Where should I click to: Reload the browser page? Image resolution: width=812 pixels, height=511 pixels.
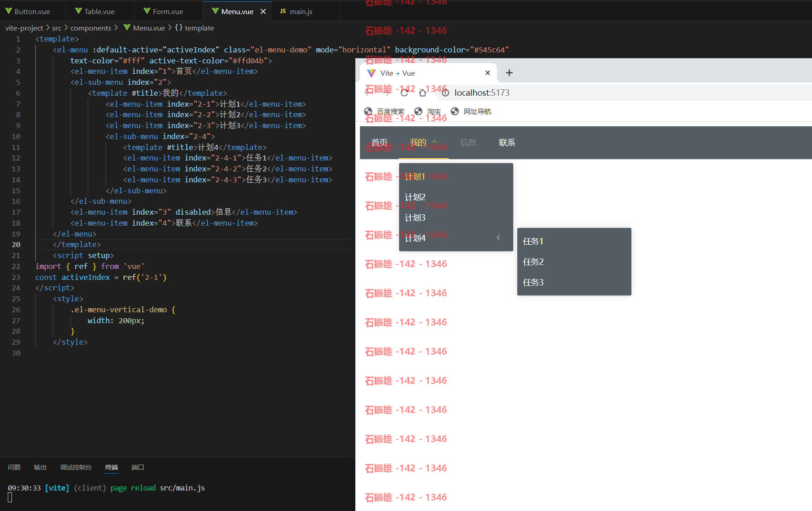click(405, 93)
